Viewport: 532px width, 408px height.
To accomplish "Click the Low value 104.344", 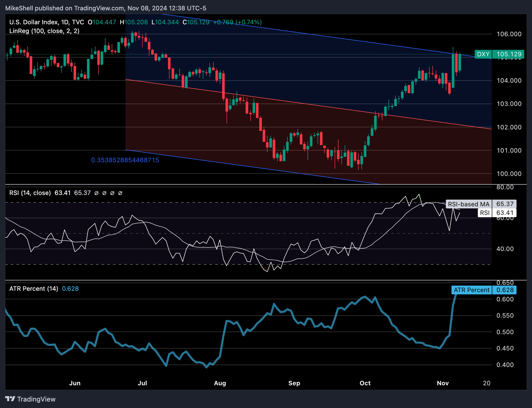I will pyautogui.click(x=167, y=22).
